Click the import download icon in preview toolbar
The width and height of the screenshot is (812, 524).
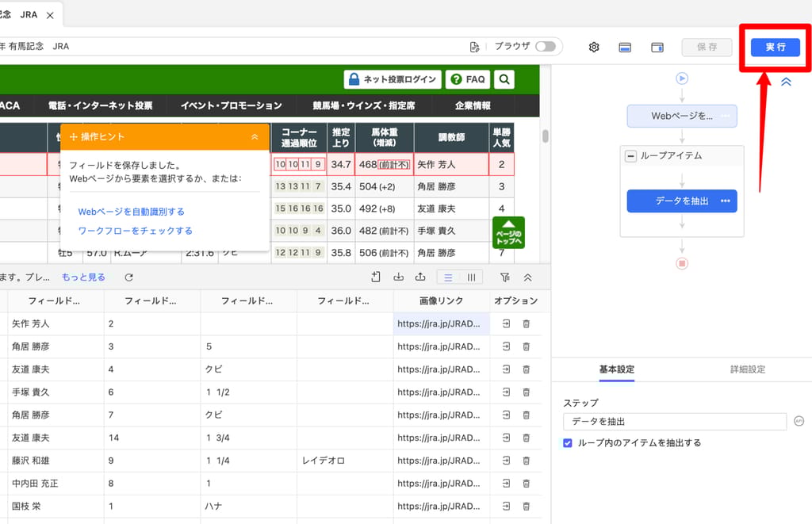tap(398, 277)
